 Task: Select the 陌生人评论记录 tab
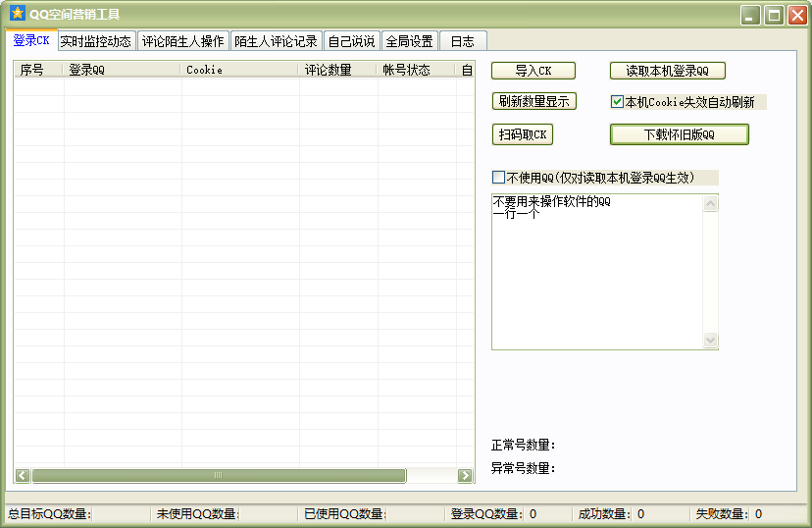[276, 42]
